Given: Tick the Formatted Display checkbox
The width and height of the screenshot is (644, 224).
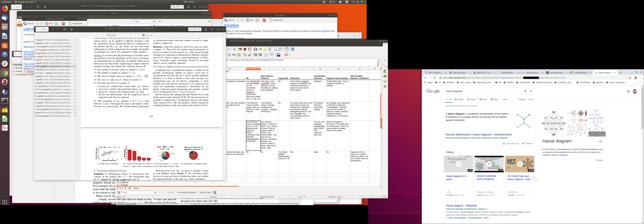Looking at the screenshot, I should (176, 192).
